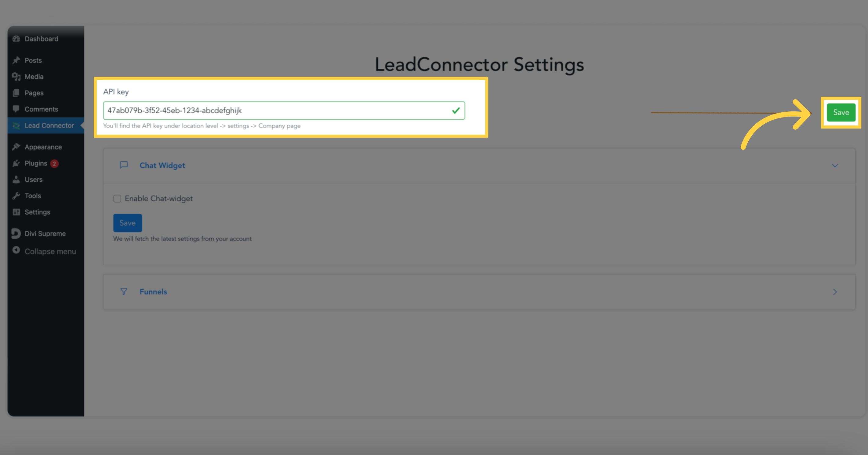Click the Comments bubble icon
This screenshot has height=455, width=868.
(x=16, y=109)
